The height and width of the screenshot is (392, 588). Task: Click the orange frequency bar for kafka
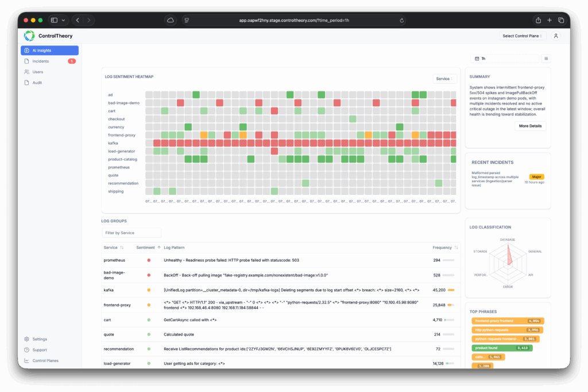(451, 290)
